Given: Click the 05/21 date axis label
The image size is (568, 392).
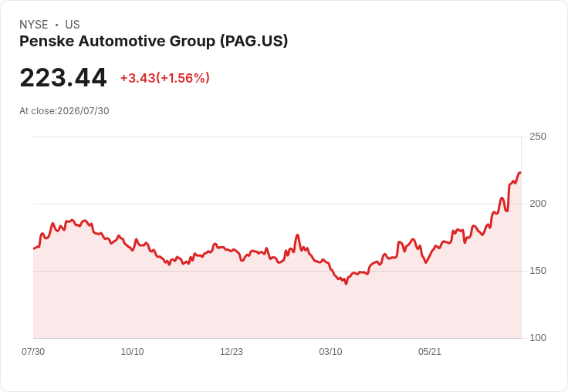Looking at the screenshot, I should [430, 351].
